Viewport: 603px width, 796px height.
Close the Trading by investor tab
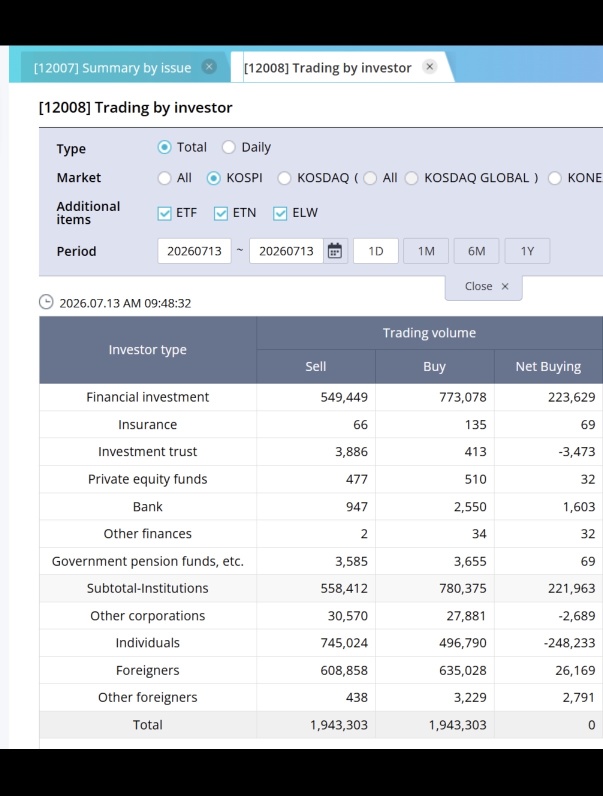point(429,67)
